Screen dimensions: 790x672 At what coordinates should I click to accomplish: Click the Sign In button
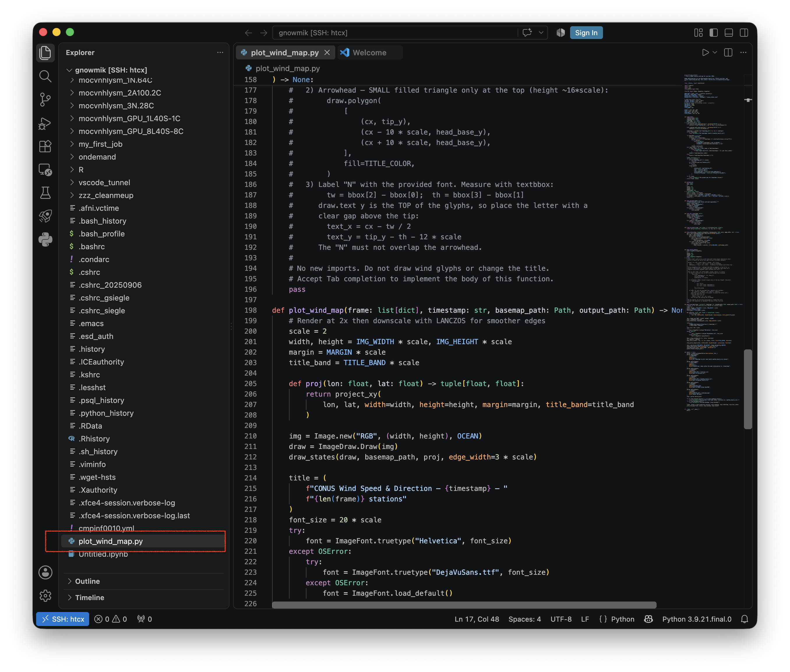586,33
